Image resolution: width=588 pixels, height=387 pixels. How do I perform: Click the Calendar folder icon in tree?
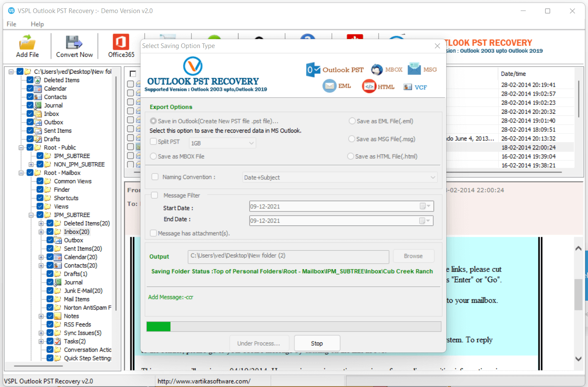[38, 88]
